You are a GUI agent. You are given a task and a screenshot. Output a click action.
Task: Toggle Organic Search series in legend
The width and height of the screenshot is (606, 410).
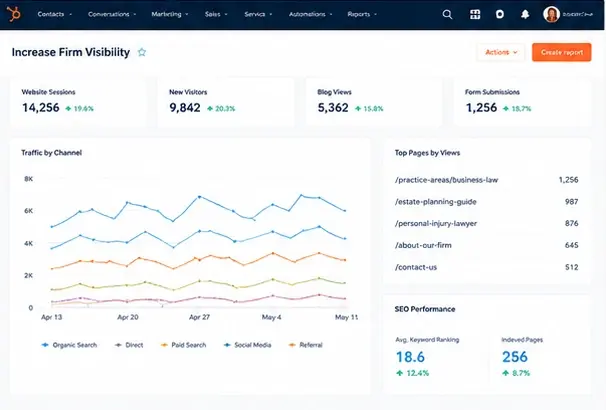pos(70,345)
